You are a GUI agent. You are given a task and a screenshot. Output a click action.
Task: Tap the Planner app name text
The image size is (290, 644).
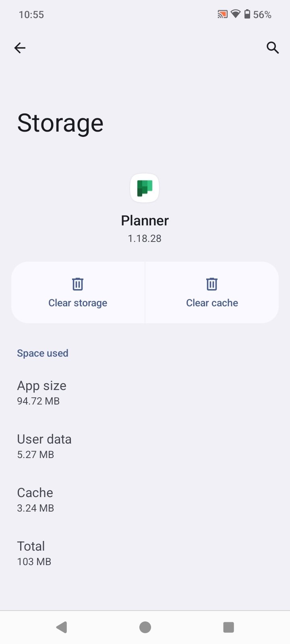[x=145, y=221]
